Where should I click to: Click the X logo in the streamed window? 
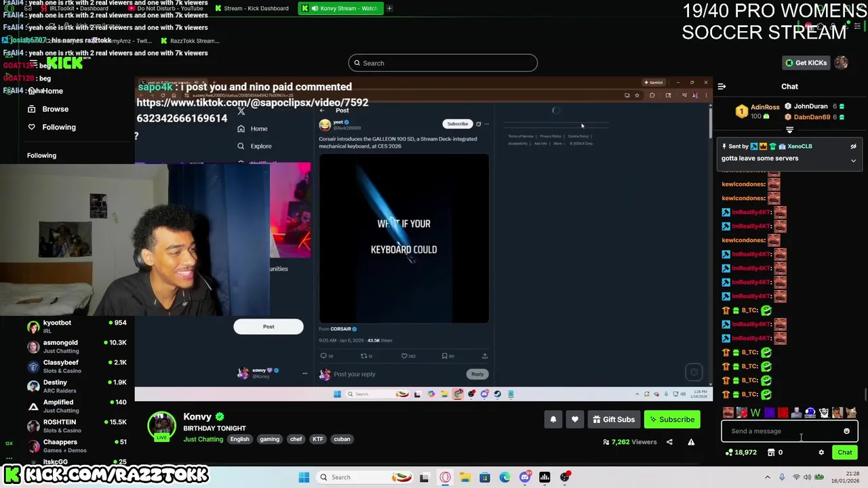[x=241, y=110]
